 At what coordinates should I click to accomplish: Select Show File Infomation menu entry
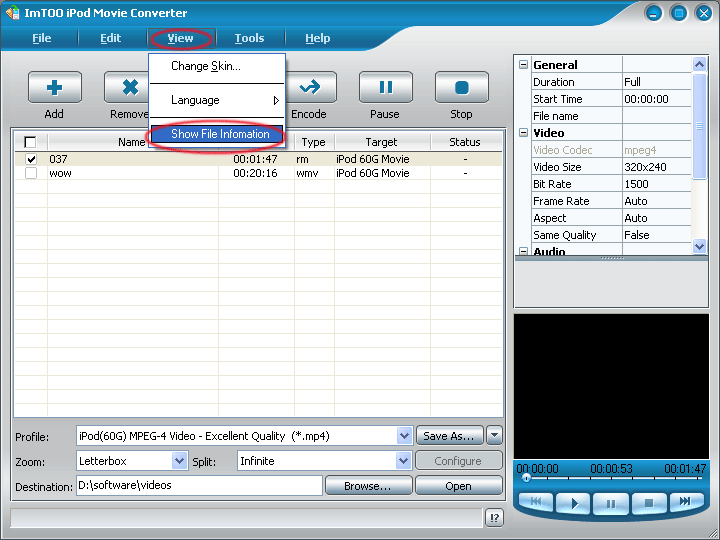[217, 134]
